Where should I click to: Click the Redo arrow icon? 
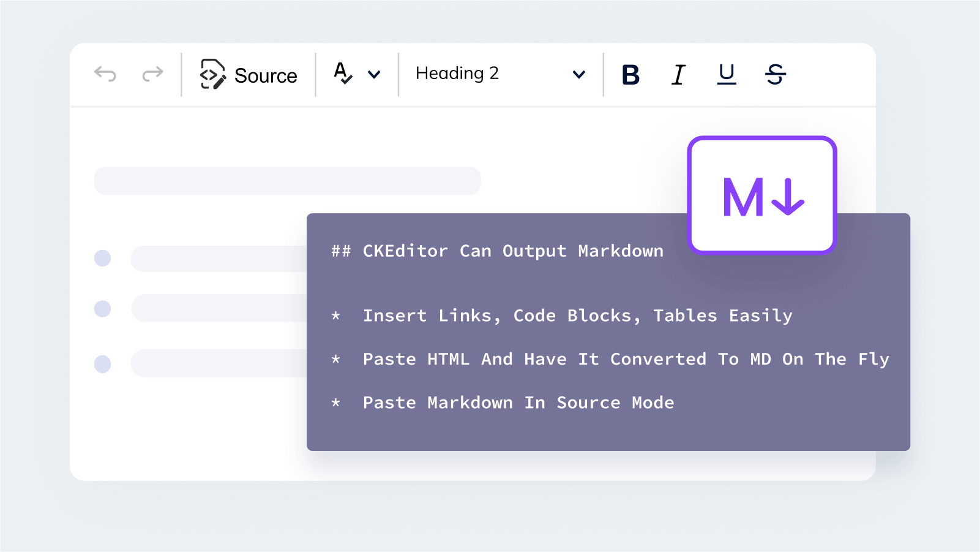coord(152,74)
